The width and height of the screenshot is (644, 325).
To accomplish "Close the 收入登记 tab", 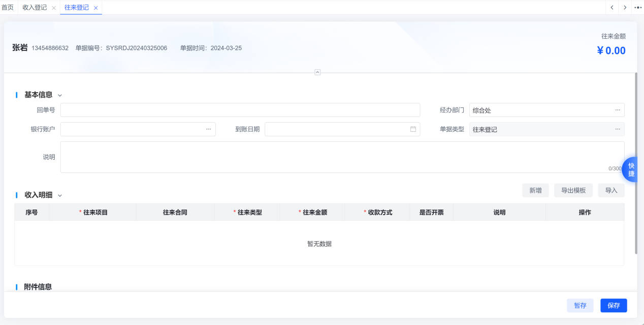I will click(54, 8).
